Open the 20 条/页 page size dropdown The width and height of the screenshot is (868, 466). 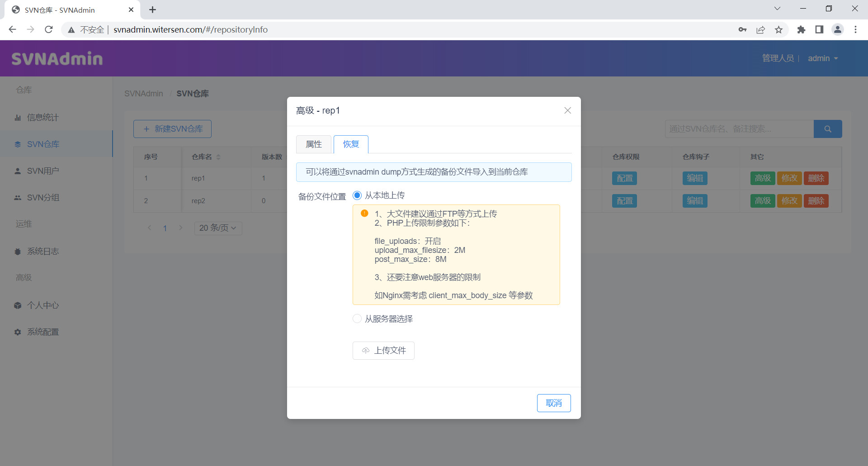[218, 228]
